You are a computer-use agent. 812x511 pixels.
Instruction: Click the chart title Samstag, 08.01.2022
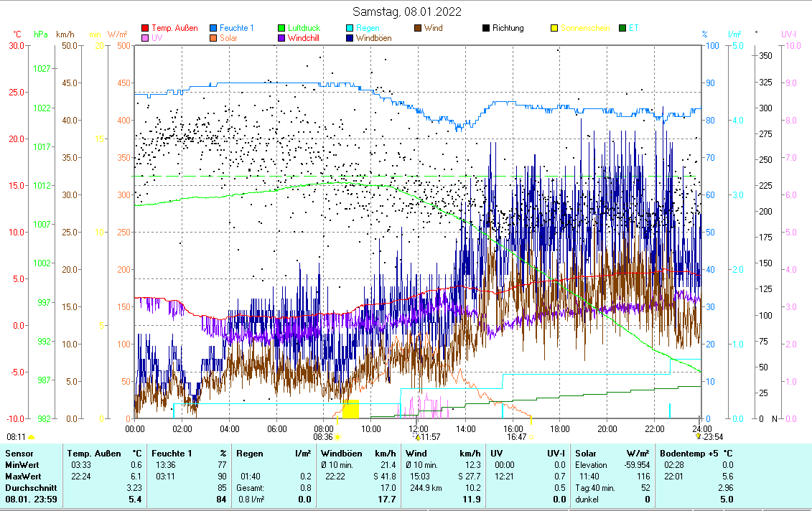coord(406,11)
